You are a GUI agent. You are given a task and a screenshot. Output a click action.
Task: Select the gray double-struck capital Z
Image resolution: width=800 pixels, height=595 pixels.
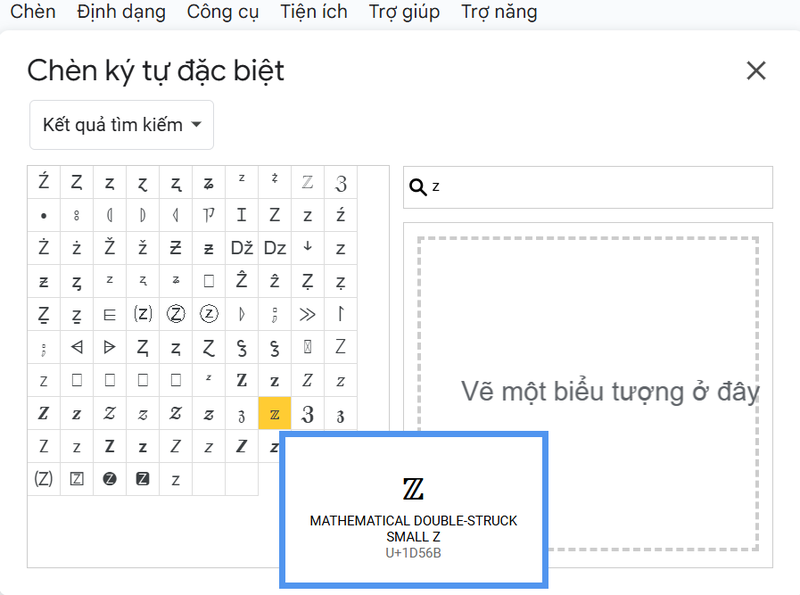(x=308, y=182)
